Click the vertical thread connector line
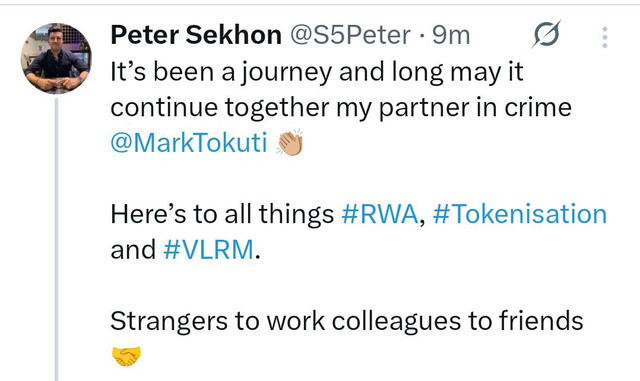 56,239
